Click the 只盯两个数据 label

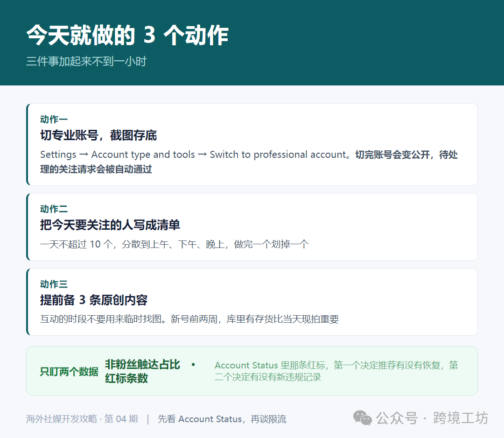[x=69, y=371]
